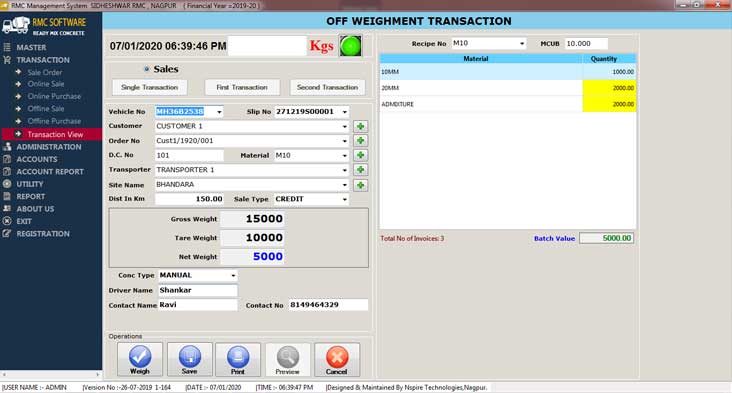Click the Batch Value field
This screenshot has width=732, height=393.
coord(606,238)
